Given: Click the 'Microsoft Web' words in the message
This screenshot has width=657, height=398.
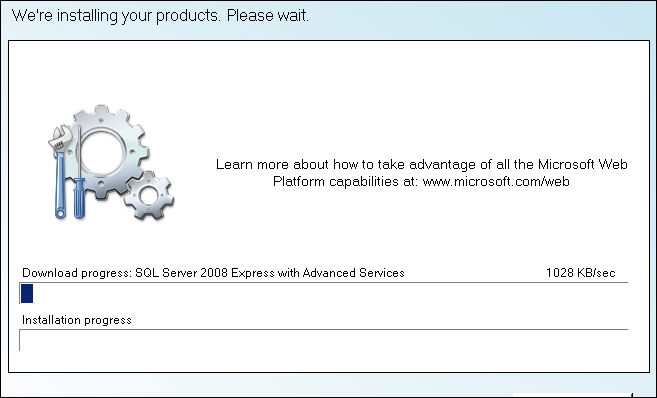Looking at the screenshot, I should 582,164.
